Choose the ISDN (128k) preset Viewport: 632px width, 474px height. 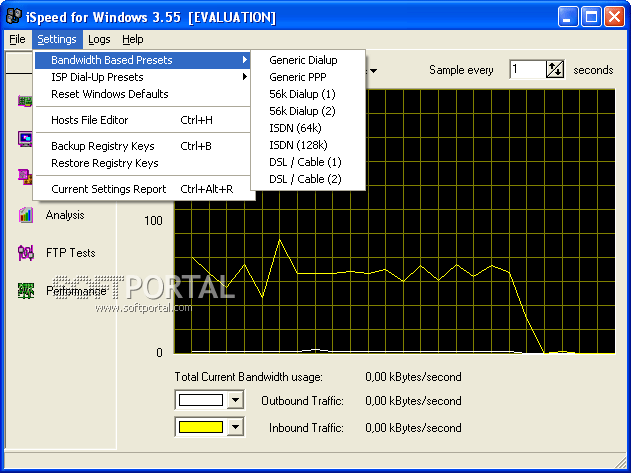point(308,145)
